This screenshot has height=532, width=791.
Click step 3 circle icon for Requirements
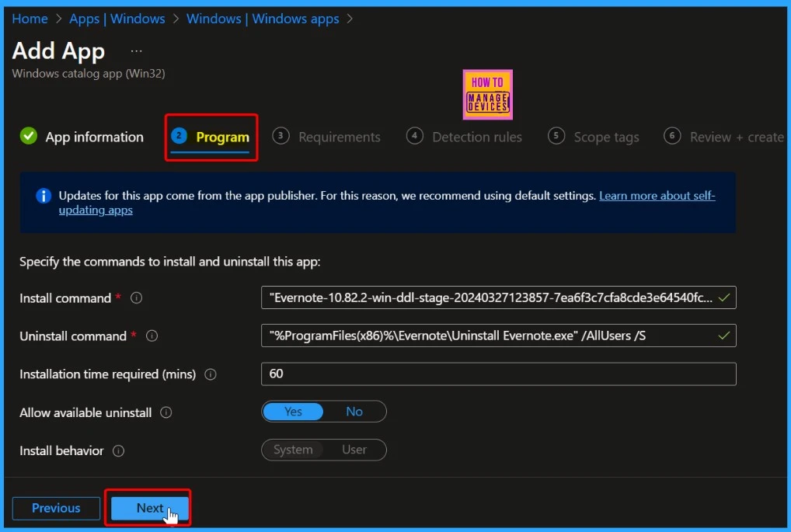pyautogui.click(x=281, y=136)
